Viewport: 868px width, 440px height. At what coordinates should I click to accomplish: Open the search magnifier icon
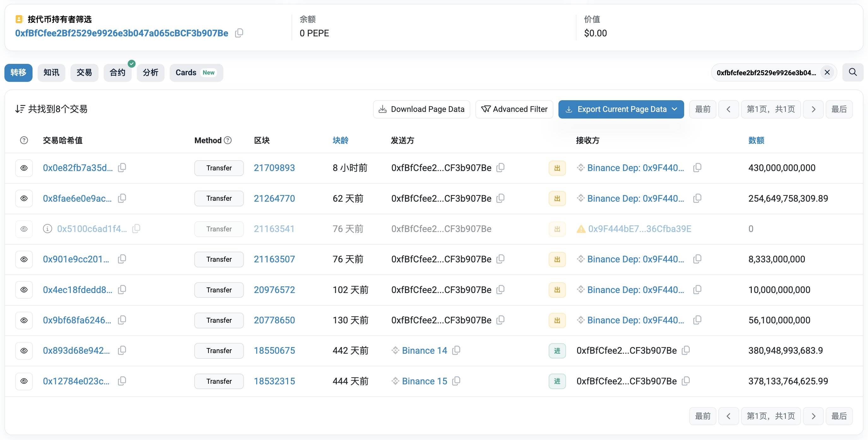(x=853, y=72)
